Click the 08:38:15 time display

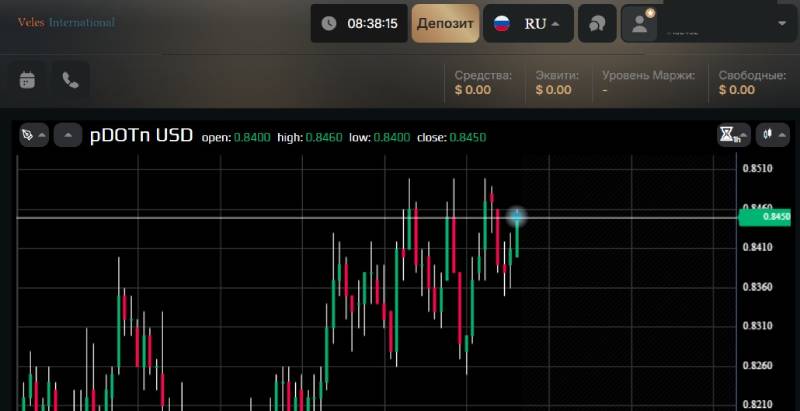pyautogui.click(x=372, y=23)
